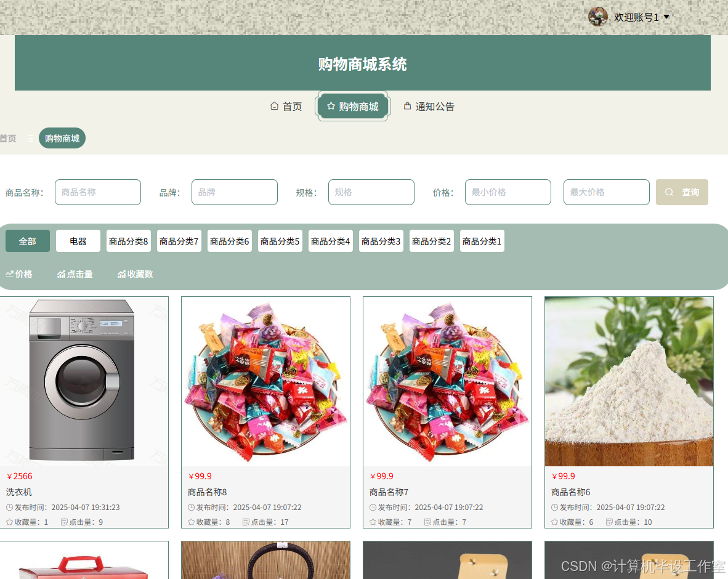Select the 全部 category filter
The image size is (728, 579).
[x=27, y=241]
